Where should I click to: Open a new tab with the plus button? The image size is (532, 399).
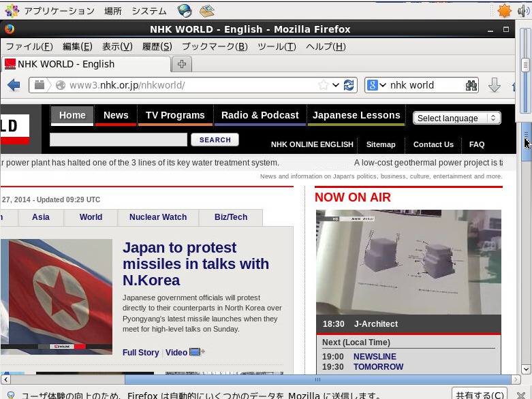(182, 64)
